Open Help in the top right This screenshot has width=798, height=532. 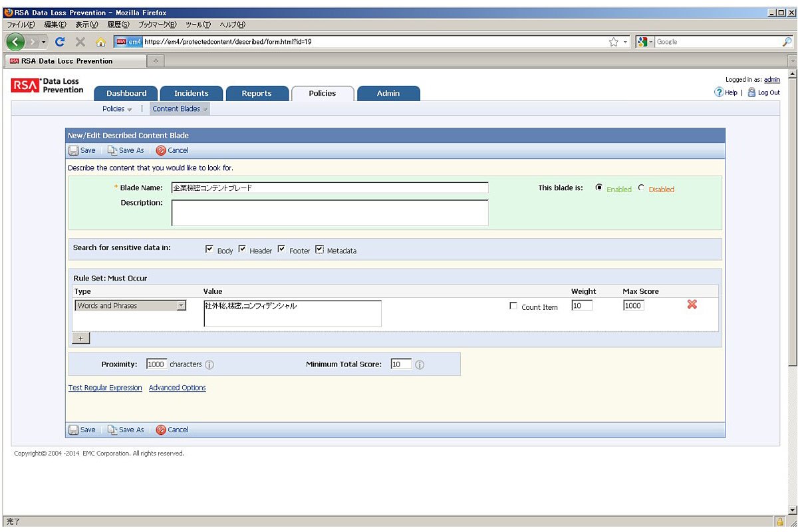(726, 92)
